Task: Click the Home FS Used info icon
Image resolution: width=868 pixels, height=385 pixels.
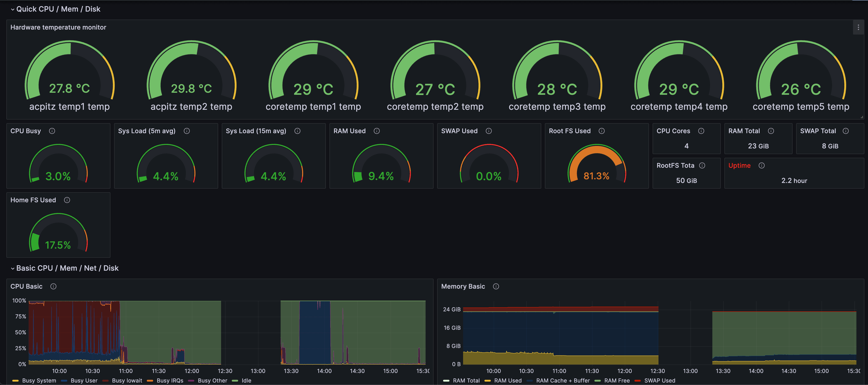Action: (67, 200)
